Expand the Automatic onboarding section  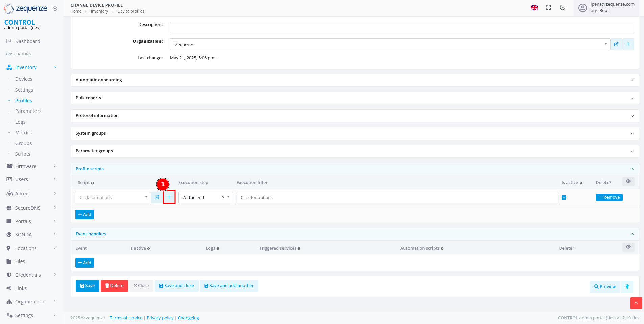click(x=354, y=80)
